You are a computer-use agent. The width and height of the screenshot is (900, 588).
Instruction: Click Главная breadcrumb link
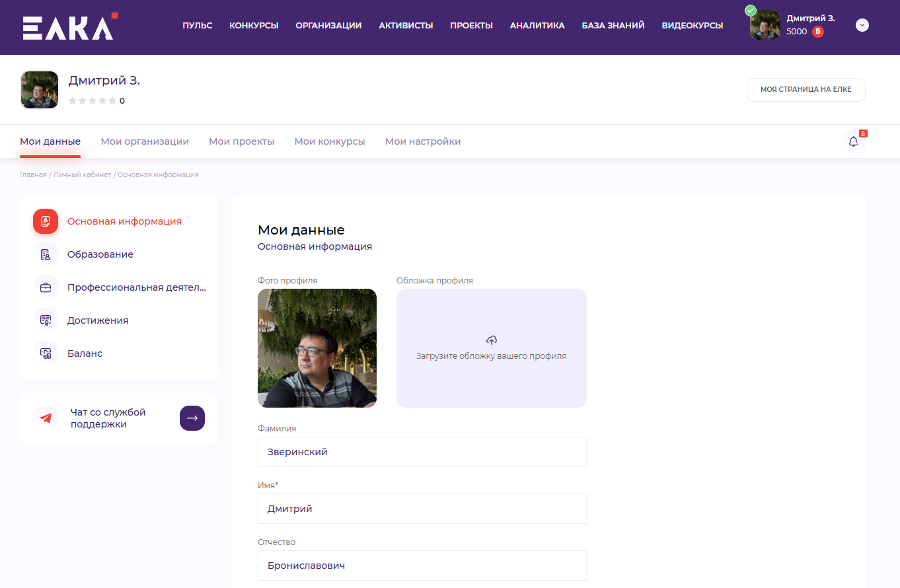point(33,175)
